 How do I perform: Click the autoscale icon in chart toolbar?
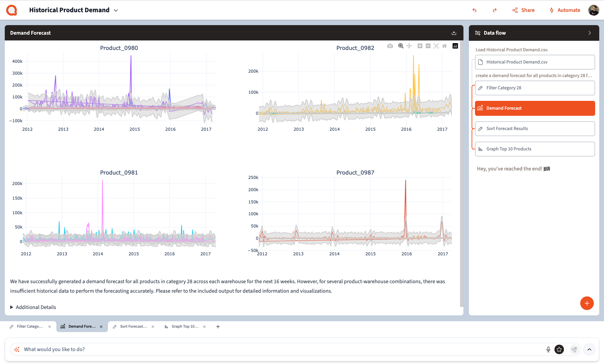tap(436, 46)
